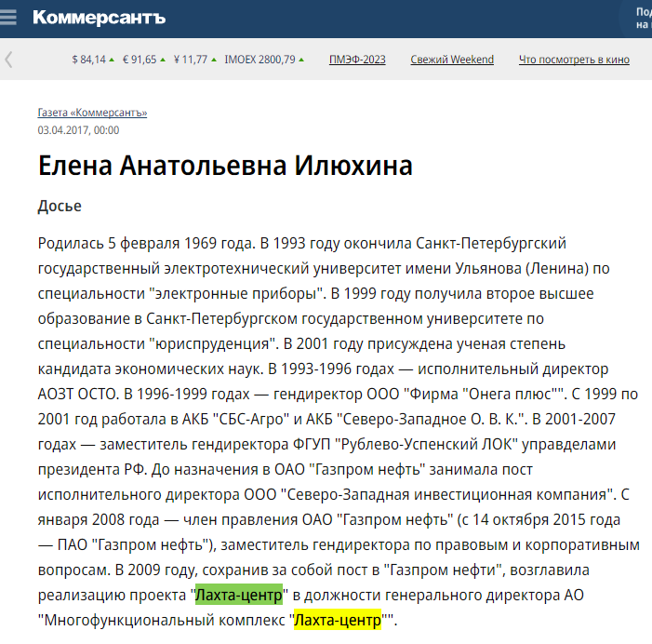Open the yuan rate ¥ 11,77

click(191, 60)
